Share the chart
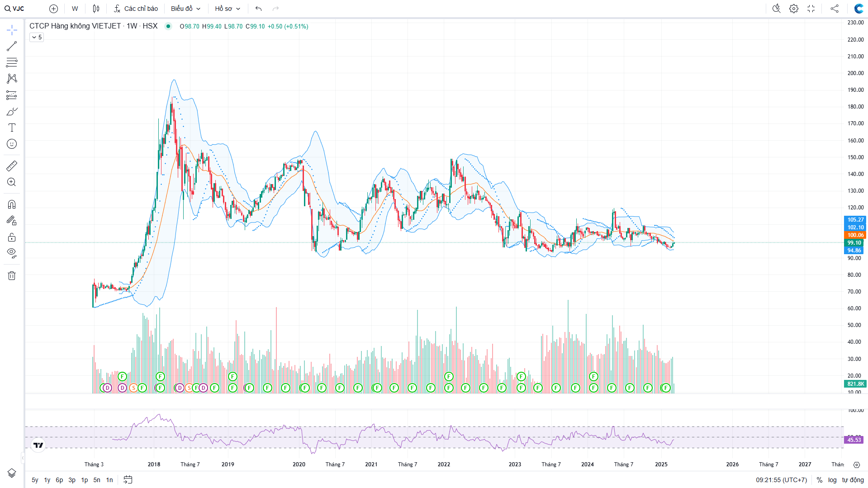 click(835, 9)
